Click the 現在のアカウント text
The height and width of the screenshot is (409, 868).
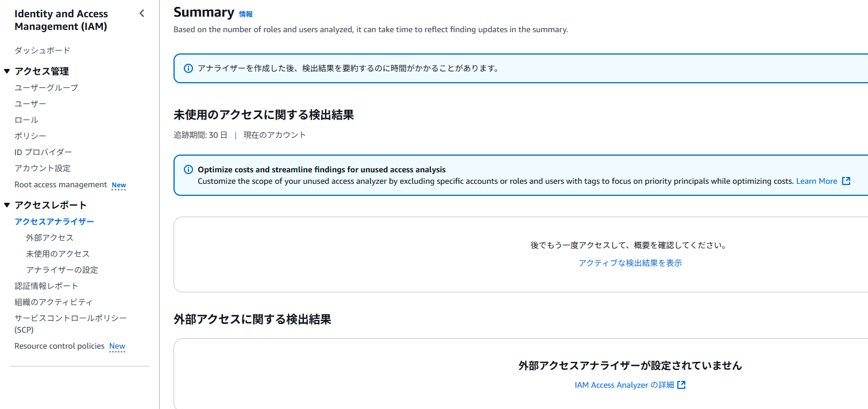[x=275, y=135]
